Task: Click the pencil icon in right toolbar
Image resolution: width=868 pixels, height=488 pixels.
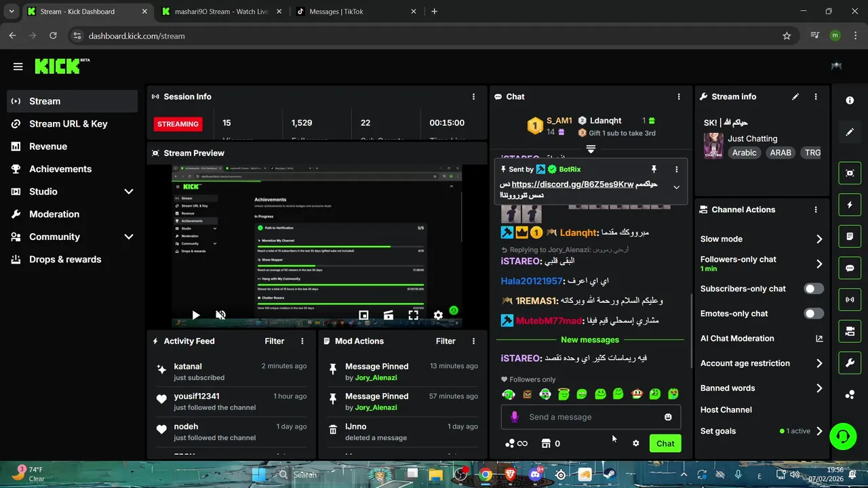Action: coord(850,132)
